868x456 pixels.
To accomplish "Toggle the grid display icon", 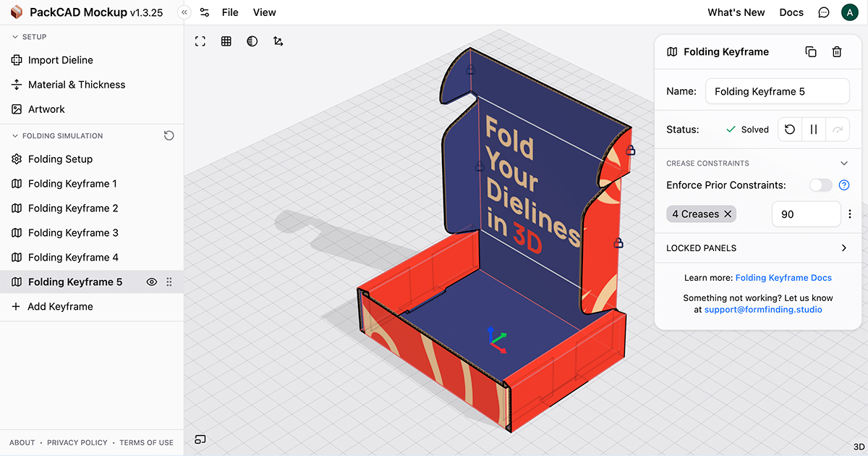I will [226, 41].
